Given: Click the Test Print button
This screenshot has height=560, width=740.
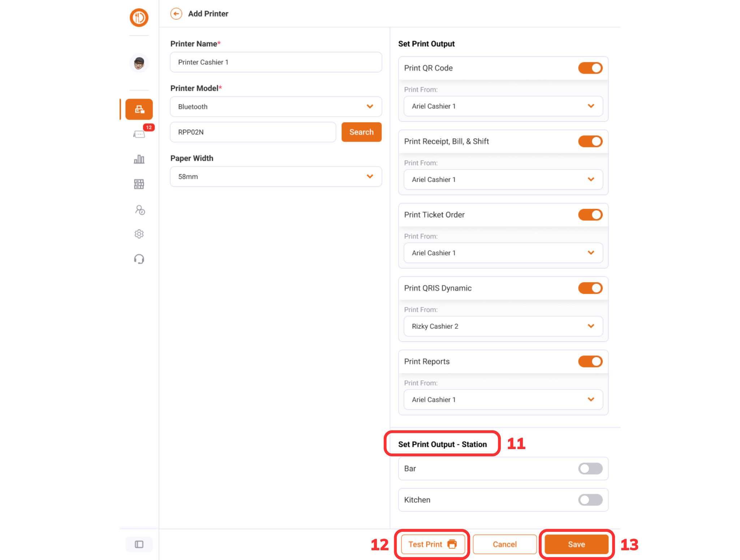Looking at the screenshot, I should (x=433, y=544).
